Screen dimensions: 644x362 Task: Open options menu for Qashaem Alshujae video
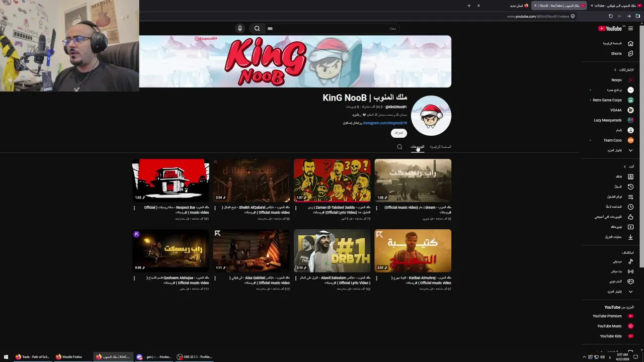click(x=134, y=278)
